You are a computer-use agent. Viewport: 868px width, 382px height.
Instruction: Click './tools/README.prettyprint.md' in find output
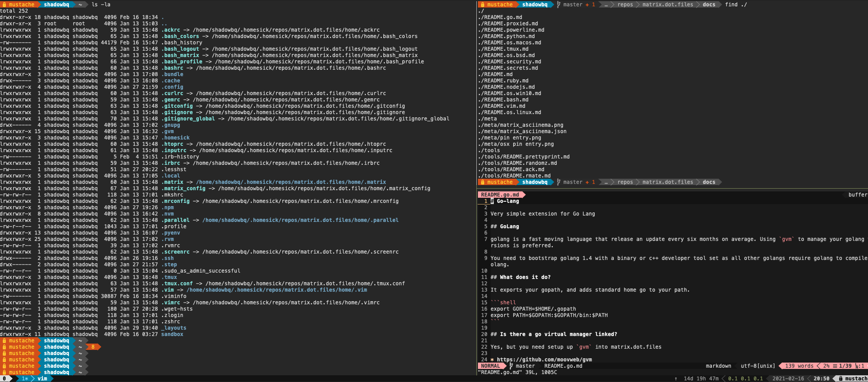tap(524, 157)
